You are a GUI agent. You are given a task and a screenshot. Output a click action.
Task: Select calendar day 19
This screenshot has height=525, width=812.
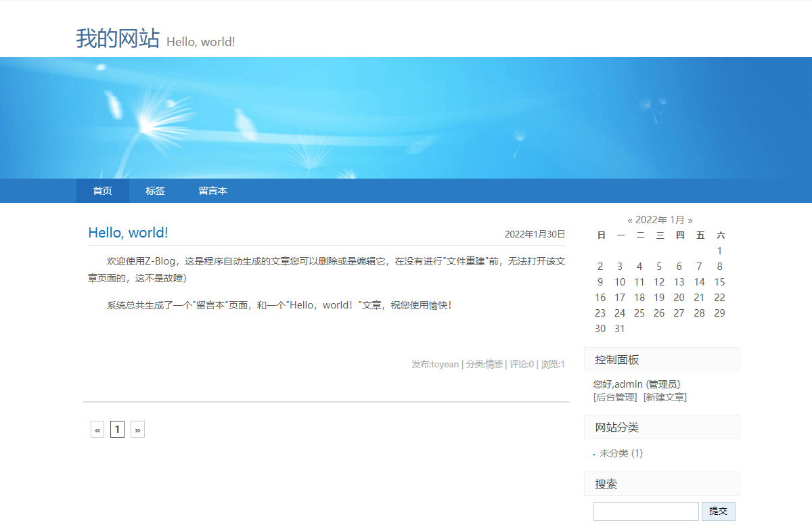coord(659,298)
